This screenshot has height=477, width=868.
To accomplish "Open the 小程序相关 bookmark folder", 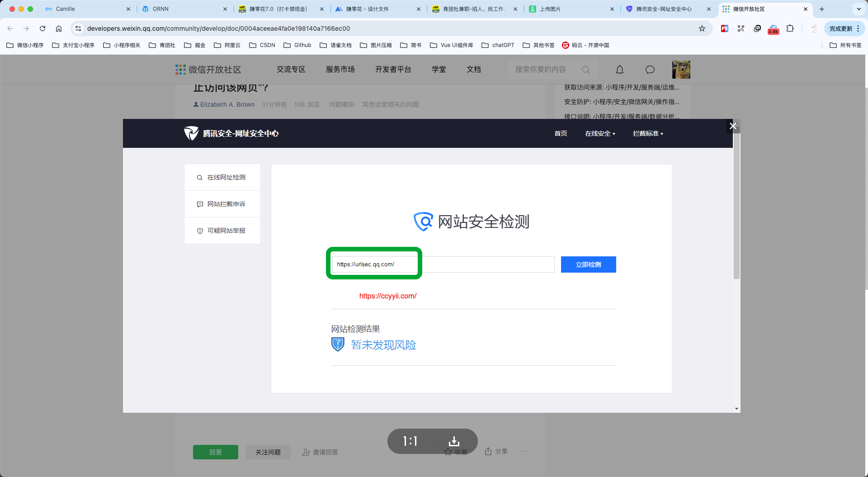I will pos(122,45).
